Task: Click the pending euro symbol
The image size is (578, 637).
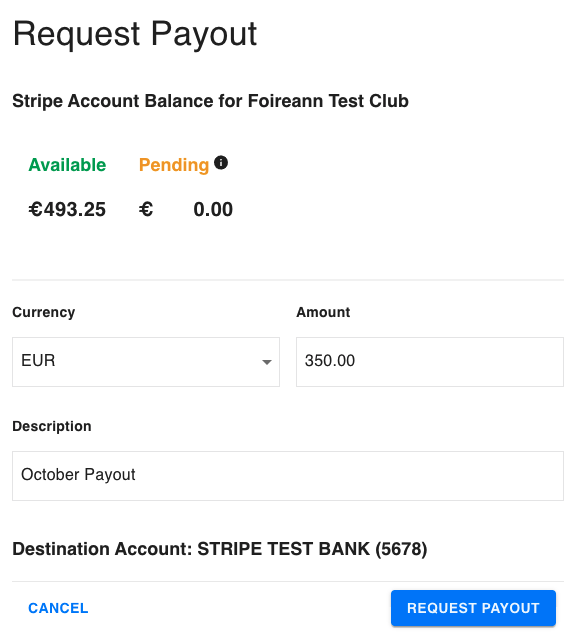Action: (x=146, y=210)
